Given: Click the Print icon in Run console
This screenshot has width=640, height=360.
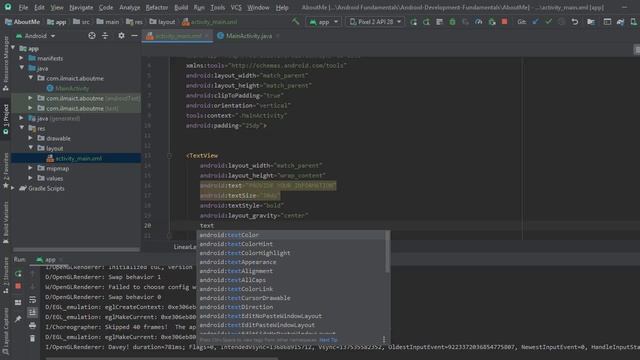Looking at the screenshot, I should [x=33, y=326].
